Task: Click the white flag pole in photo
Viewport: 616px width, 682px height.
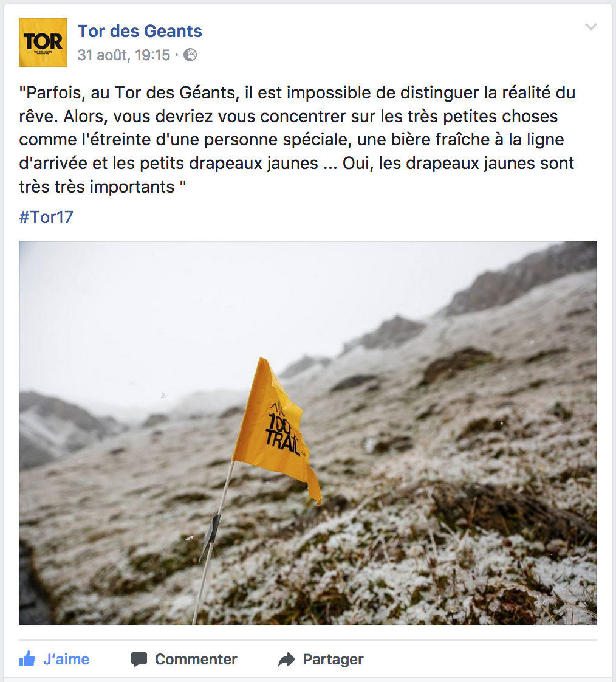Action: (213, 542)
